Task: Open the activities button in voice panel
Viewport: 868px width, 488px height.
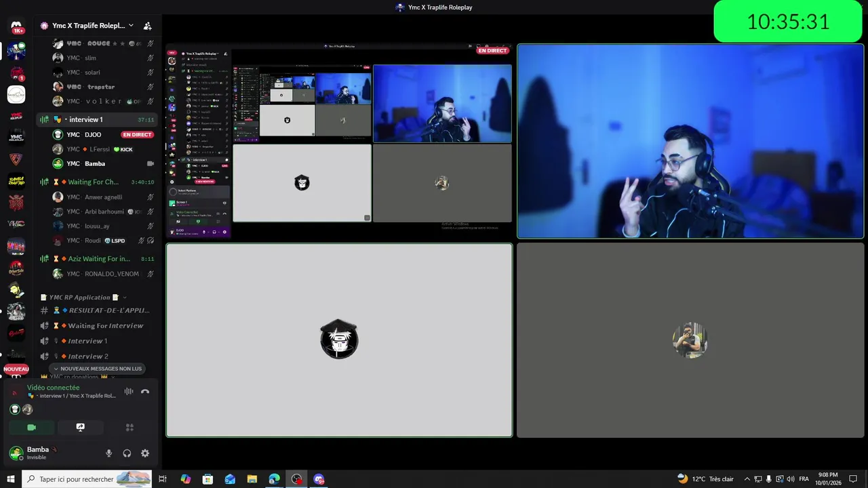Action: (x=130, y=427)
